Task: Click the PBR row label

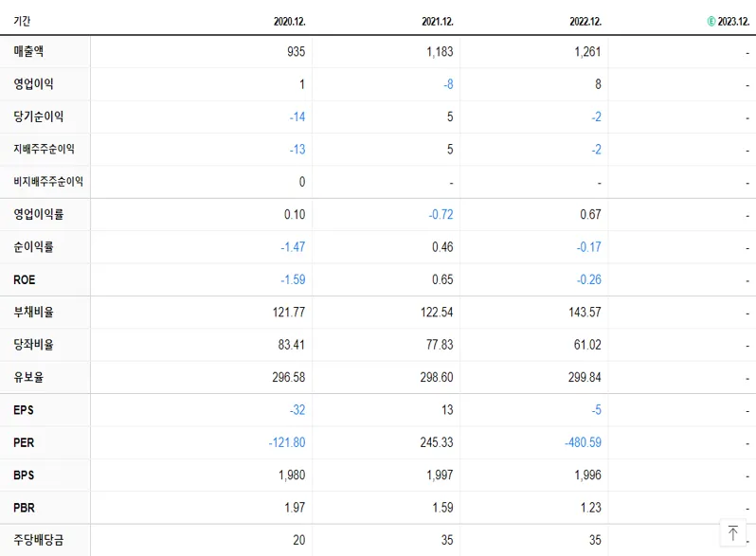Action: (24, 508)
